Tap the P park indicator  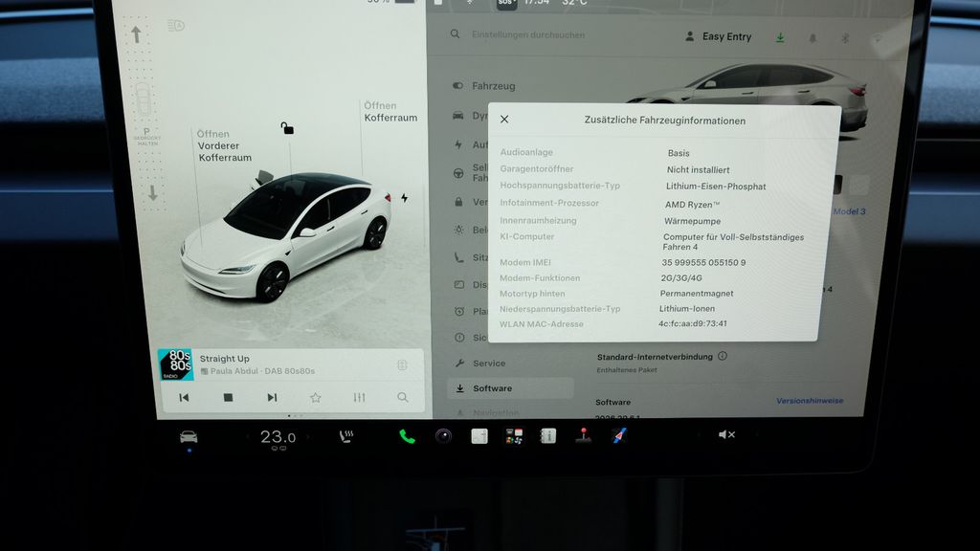point(146,136)
